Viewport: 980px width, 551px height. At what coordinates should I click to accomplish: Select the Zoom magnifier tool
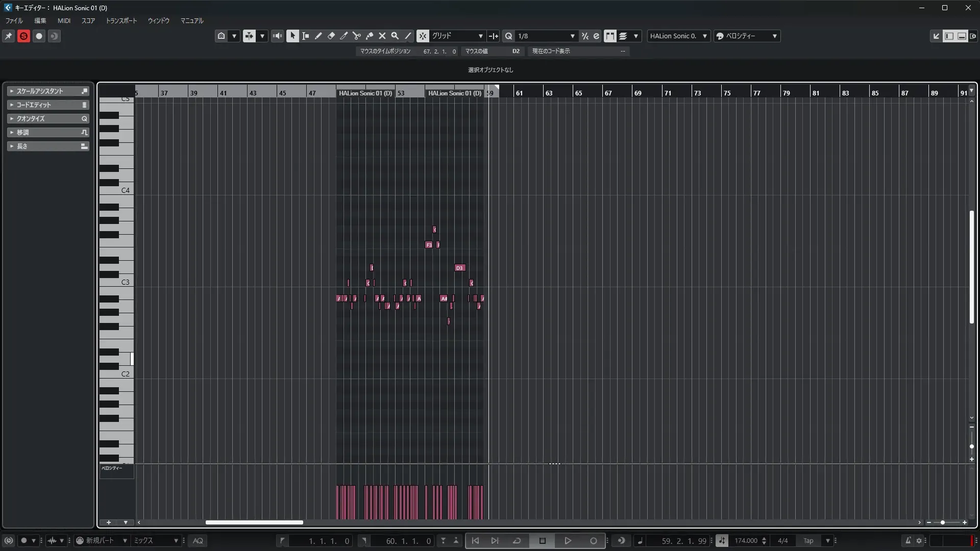pyautogui.click(x=395, y=36)
